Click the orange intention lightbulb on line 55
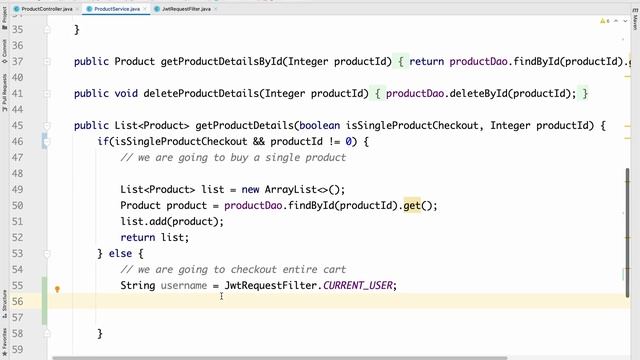The height and width of the screenshot is (360, 640). point(57,289)
